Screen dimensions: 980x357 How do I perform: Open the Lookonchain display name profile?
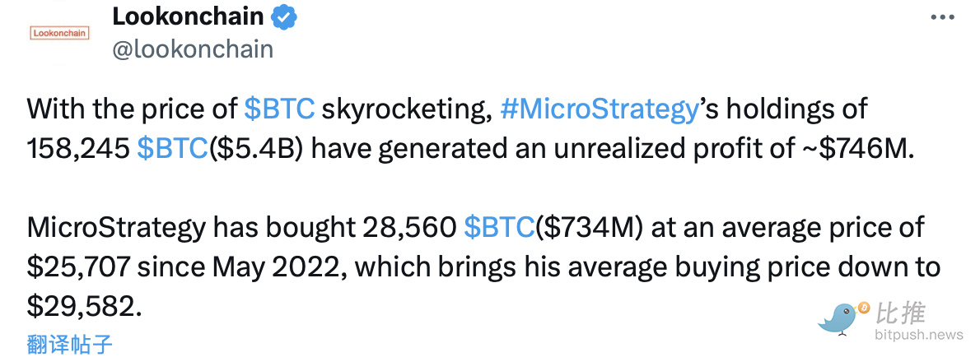click(188, 16)
